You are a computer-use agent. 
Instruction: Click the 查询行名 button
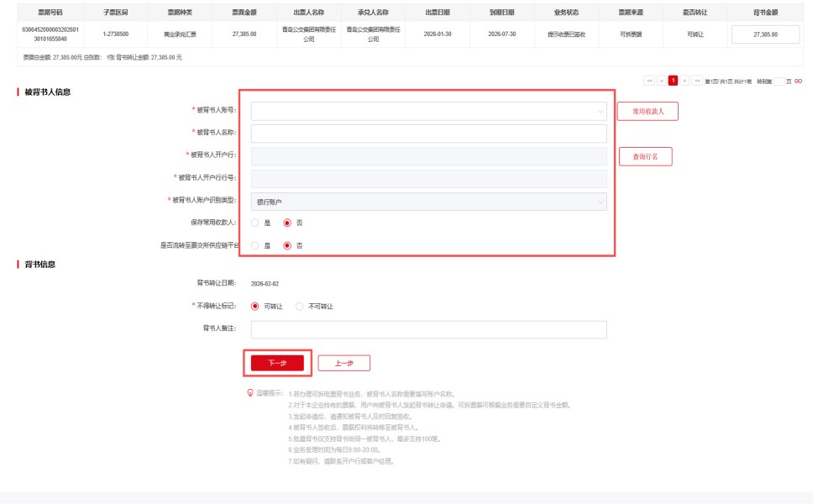click(x=646, y=156)
